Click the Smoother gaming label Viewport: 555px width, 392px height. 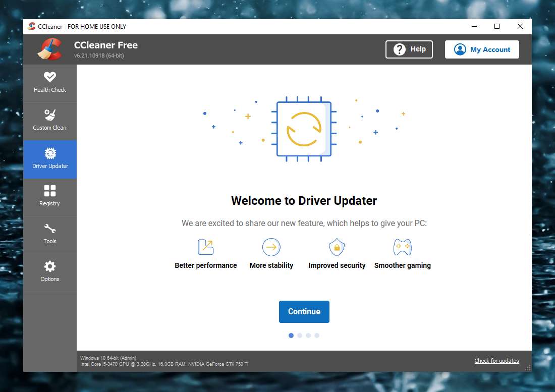point(403,265)
